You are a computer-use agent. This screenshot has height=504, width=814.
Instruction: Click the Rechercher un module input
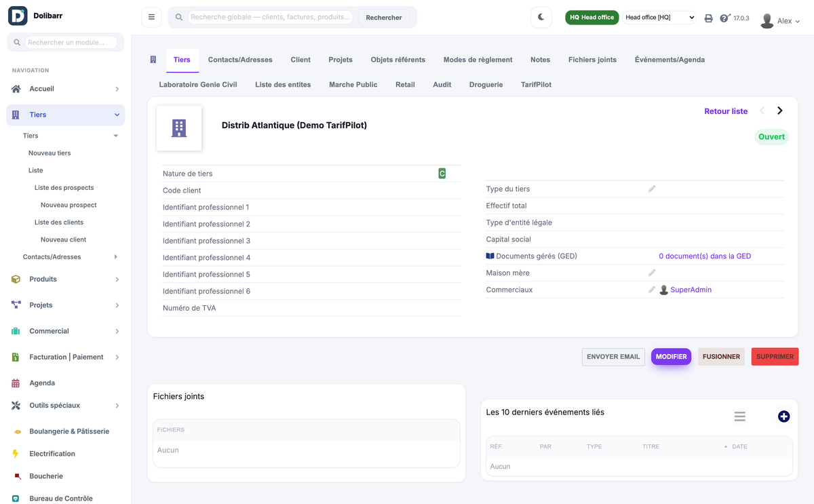click(71, 42)
